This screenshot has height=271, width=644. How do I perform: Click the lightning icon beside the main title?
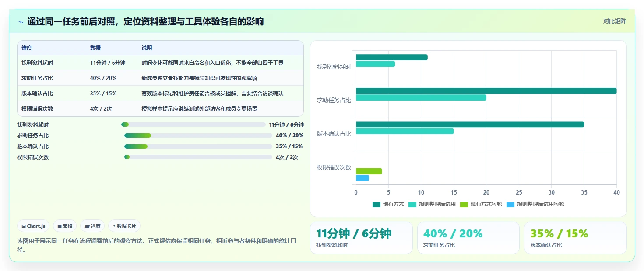pyautogui.click(x=21, y=22)
